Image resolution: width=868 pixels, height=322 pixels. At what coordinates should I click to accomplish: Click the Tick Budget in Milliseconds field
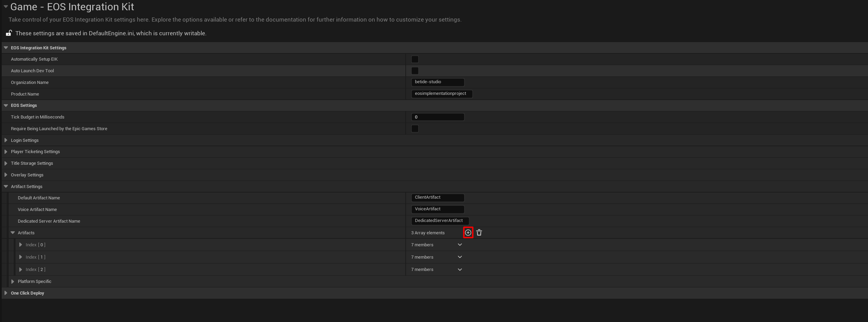437,117
